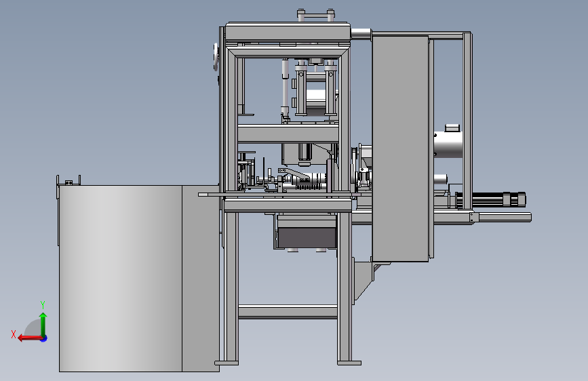Select the handwheel on the frame's left side
Viewport: 588px width, 381px height.
216,57
